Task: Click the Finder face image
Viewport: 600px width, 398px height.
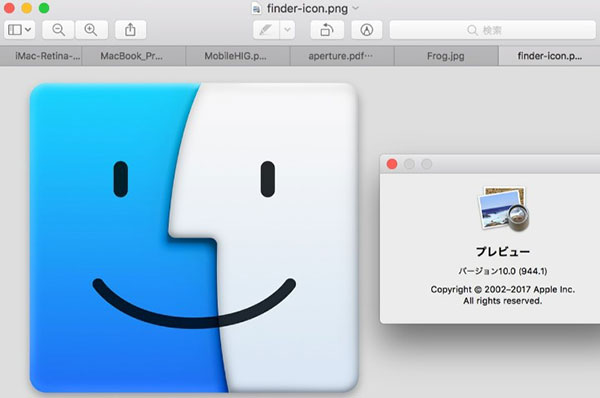Action: pyautogui.click(x=194, y=238)
